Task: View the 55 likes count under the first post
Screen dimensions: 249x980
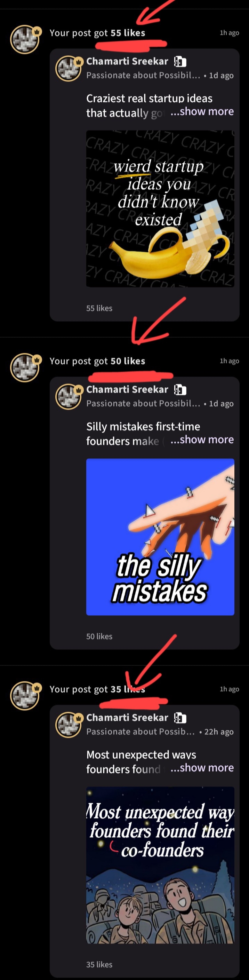Action: pos(99,308)
